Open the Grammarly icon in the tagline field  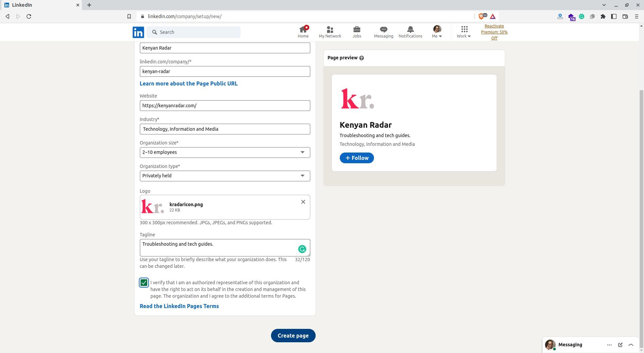pos(302,249)
